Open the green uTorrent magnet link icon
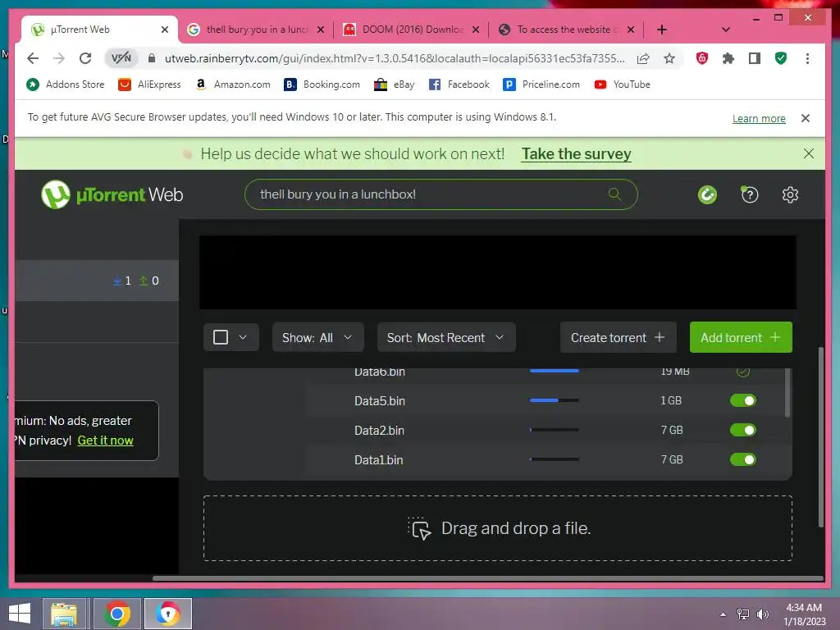This screenshot has width=840, height=630. click(x=707, y=194)
